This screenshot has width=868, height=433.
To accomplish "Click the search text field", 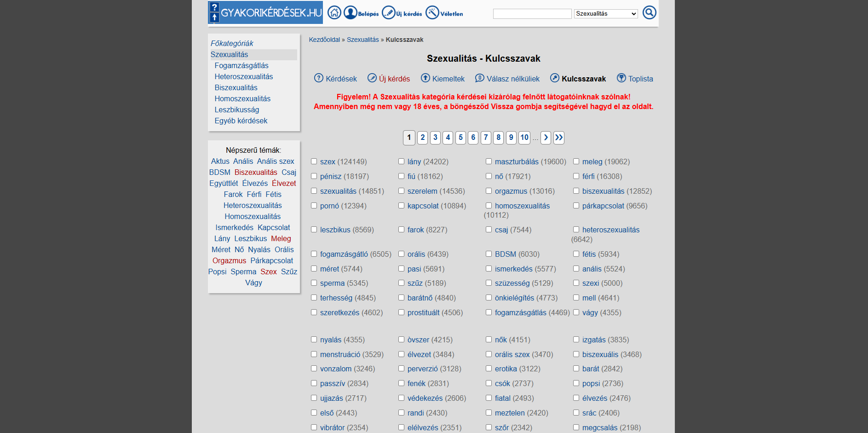I will (x=532, y=14).
